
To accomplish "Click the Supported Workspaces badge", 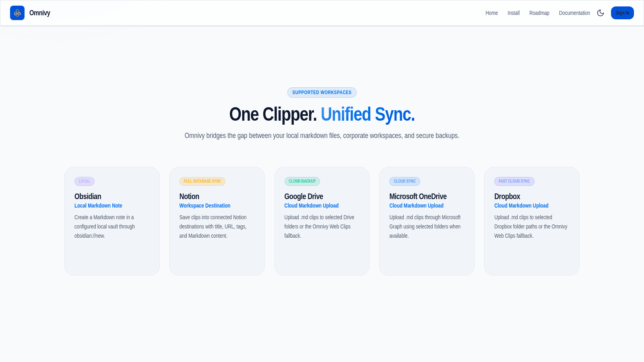I will (322, 93).
